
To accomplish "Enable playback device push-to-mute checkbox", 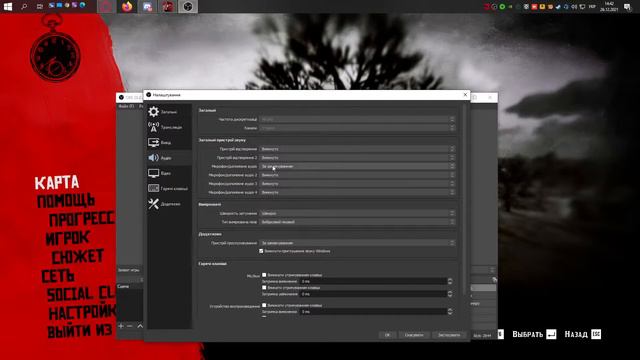I will [264, 305].
